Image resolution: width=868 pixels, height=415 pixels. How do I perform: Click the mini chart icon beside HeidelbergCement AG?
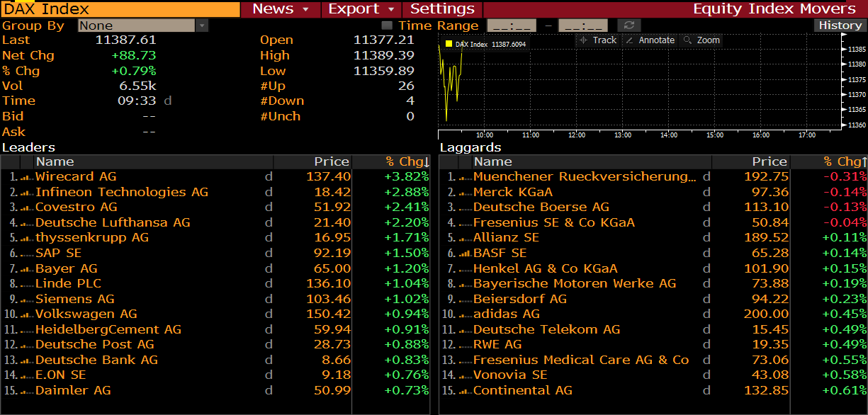pyautogui.click(x=28, y=330)
